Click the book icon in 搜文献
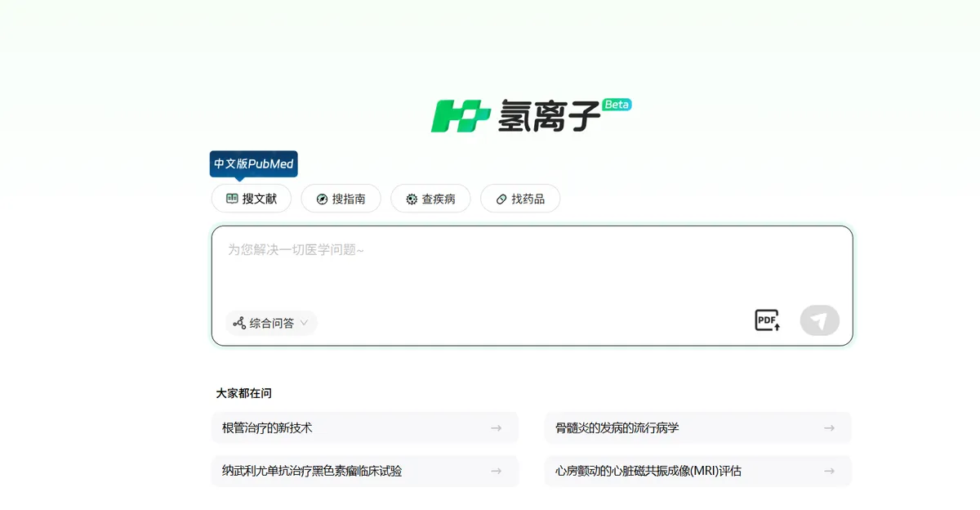 232,199
